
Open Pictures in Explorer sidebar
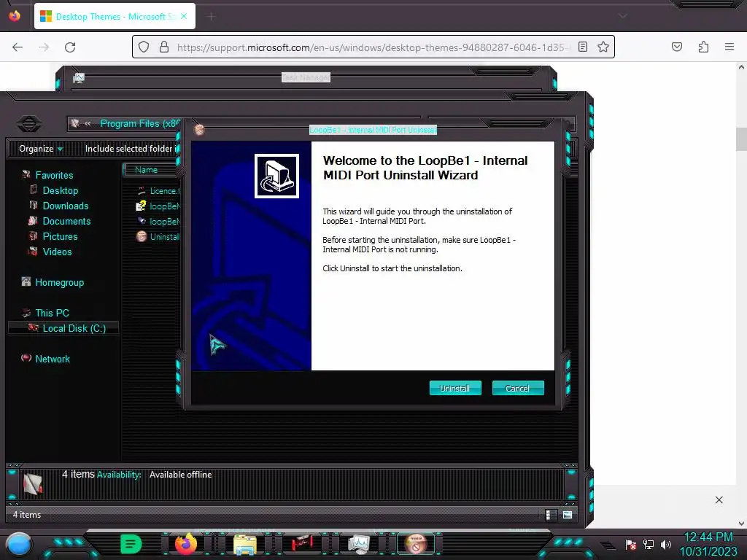click(60, 236)
